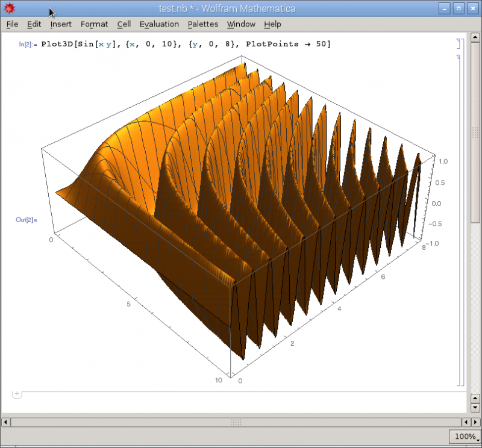Click the horizontal scrollbar left arrow at far left
The height and width of the screenshot is (448, 482).
pyautogui.click(x=5, y=422)
